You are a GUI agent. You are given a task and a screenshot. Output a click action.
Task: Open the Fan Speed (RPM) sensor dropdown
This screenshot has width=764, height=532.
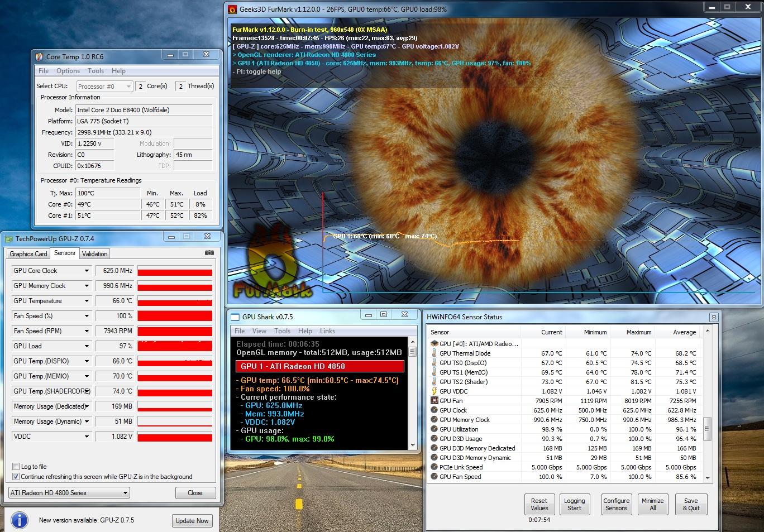point(87,331)
